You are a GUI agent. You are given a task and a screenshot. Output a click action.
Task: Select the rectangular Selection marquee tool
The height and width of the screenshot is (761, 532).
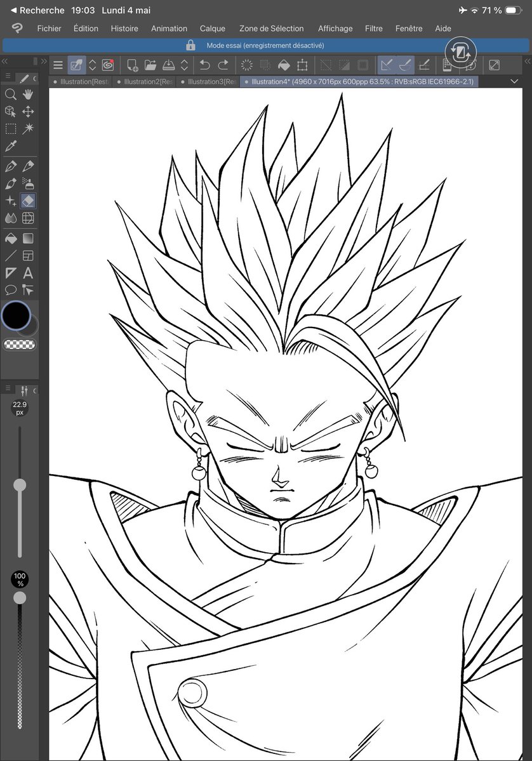(11, 129)
